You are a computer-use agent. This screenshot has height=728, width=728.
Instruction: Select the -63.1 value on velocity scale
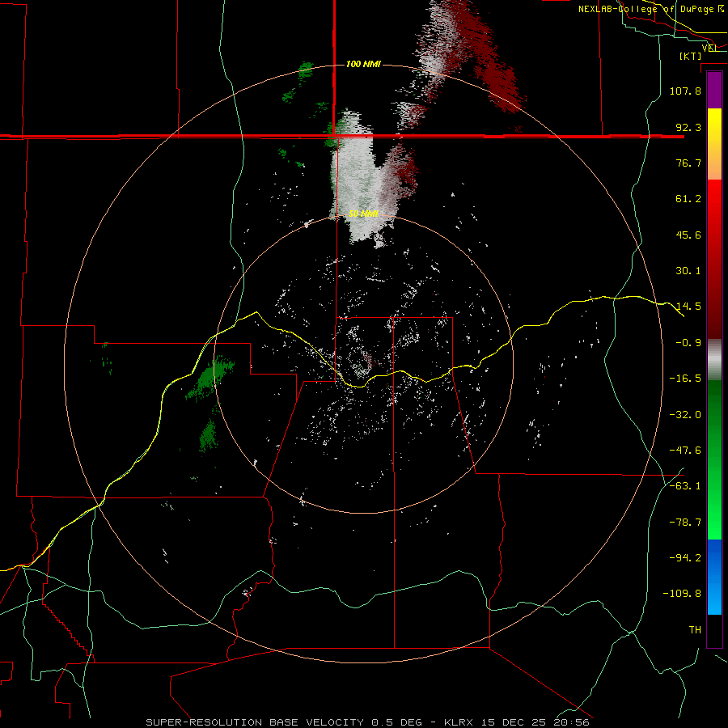(x=685, y=486)
